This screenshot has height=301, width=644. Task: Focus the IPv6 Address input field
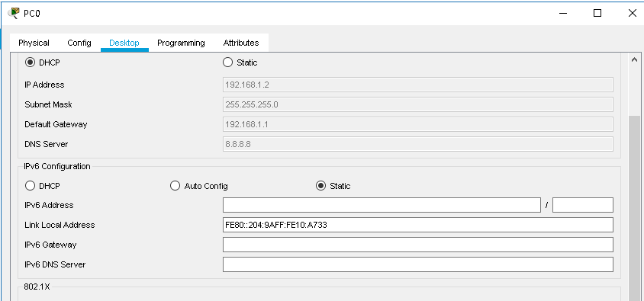point(382,205)
